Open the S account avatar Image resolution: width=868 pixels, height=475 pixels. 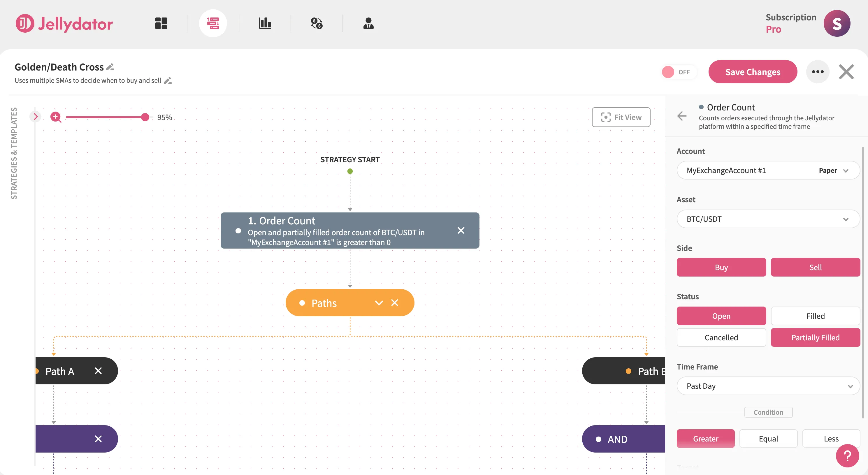[837, 23]
